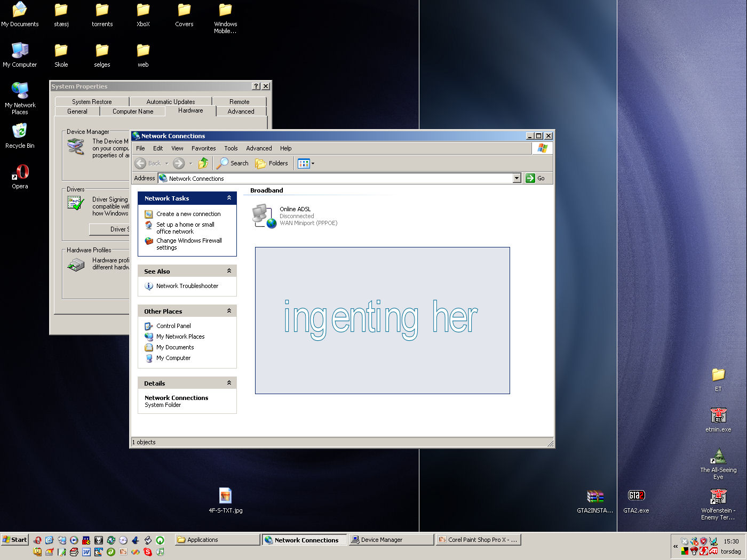Open the File menu
This screenshot has width=747, height=560.
(140, 148)
